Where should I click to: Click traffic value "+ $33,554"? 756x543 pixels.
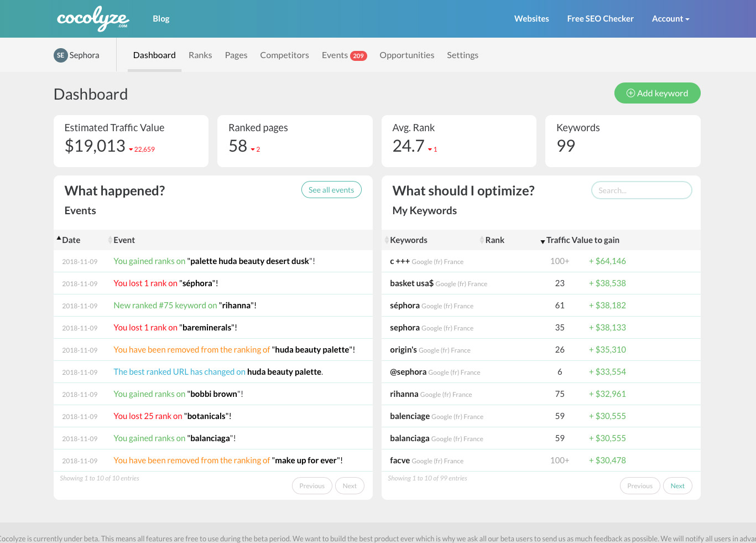click(x=607, y=372)
